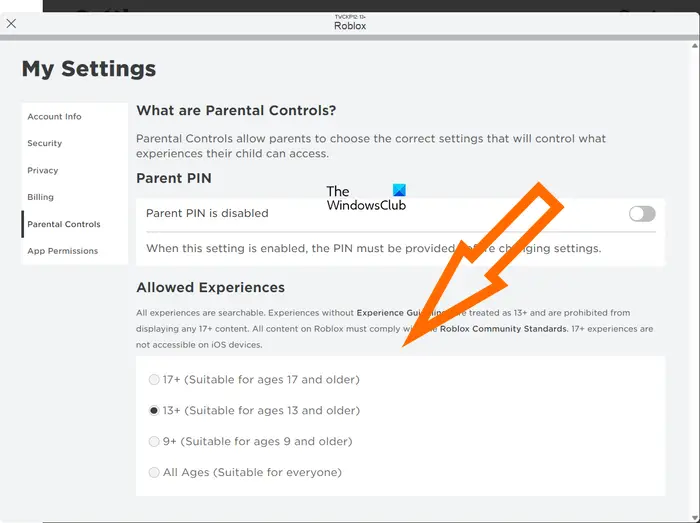Click the My Settings heading
This screenshot has height=523, width=700.
89,69
